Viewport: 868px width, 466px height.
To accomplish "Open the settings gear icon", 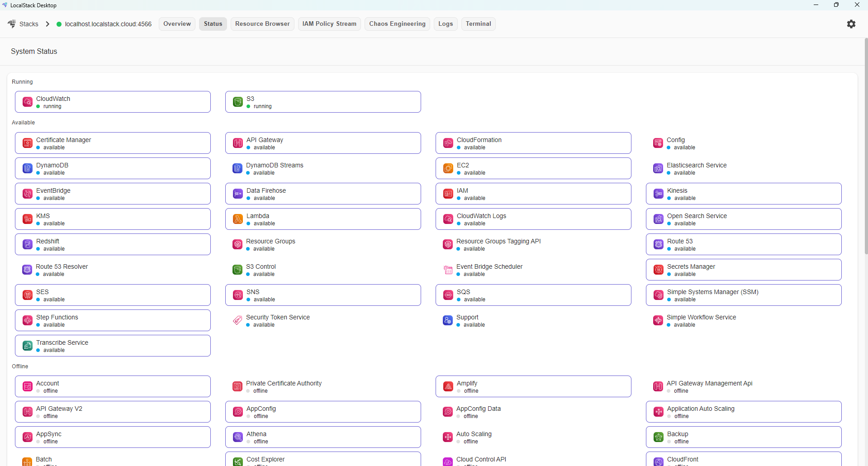I will point(851,24).
